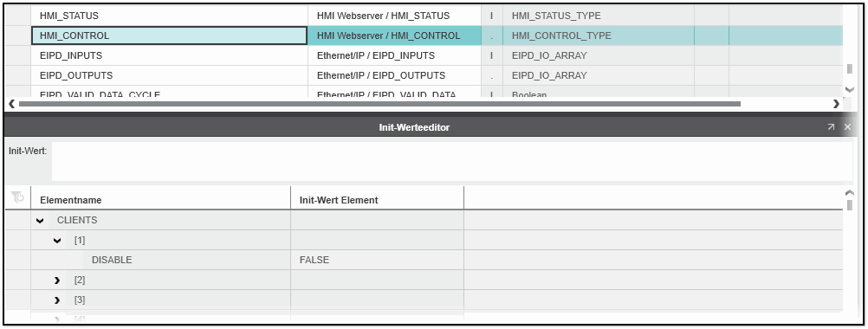Screen dimensions: 868x329
Task: Click the EIPD_OUTPUTS variable name cell
Action: coord(170,75)
